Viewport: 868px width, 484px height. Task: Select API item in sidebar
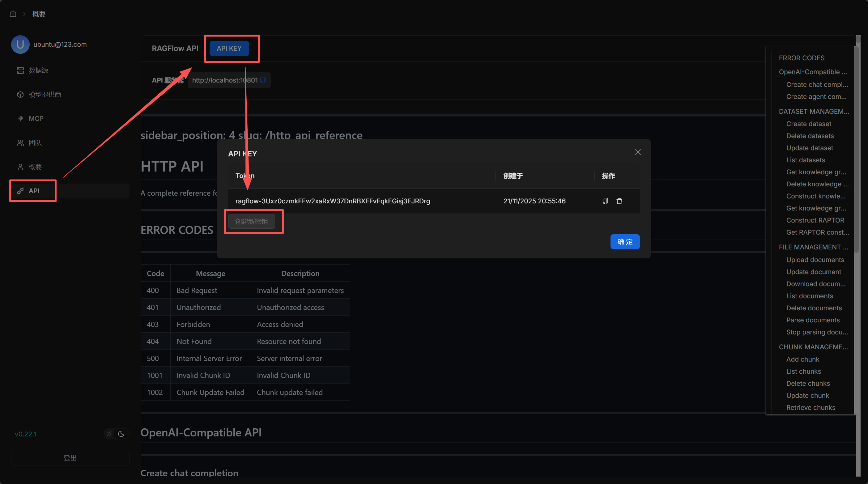(x=34, y=191)
